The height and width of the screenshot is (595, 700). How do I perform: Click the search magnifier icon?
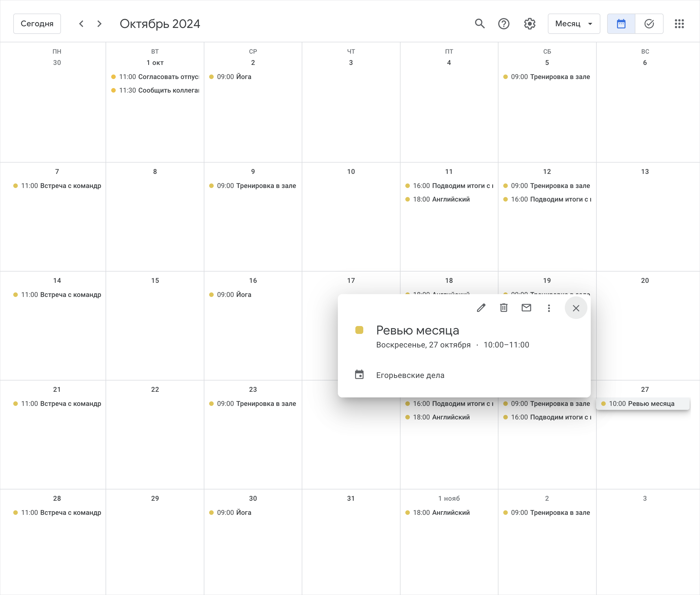coord(480,24)
